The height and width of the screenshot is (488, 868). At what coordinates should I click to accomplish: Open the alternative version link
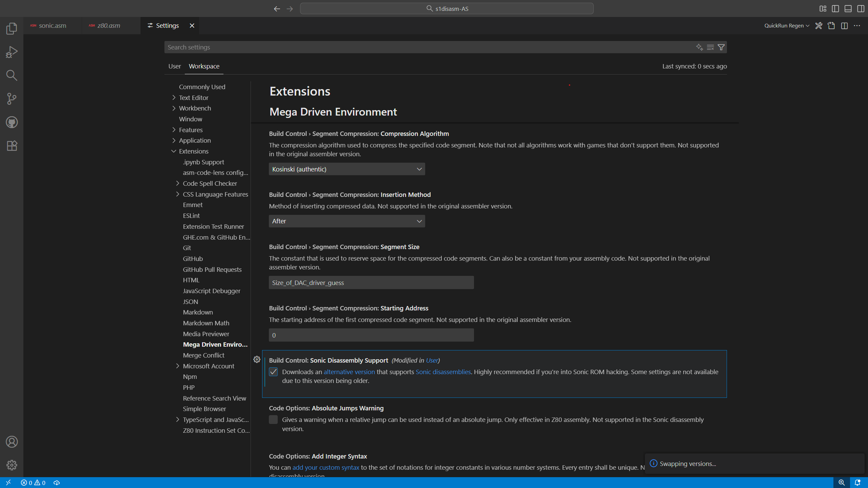(349, 372)
